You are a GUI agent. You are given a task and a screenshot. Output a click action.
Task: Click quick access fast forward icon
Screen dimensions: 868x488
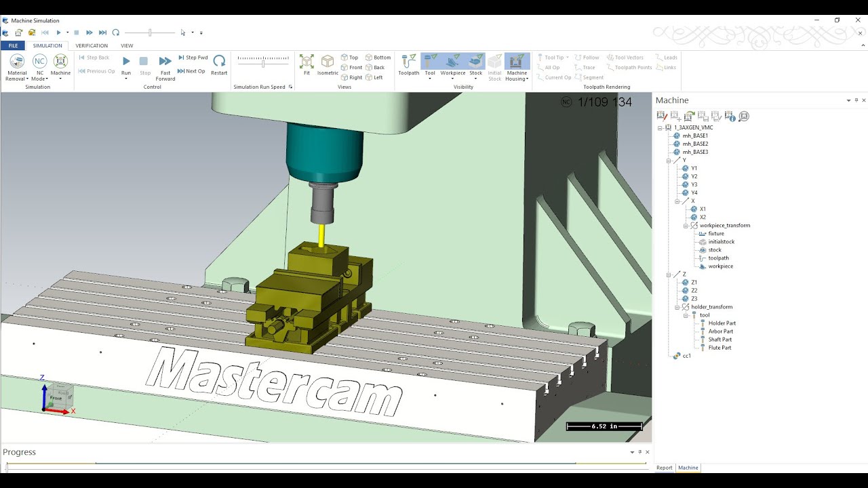click(x=89, y=33)
